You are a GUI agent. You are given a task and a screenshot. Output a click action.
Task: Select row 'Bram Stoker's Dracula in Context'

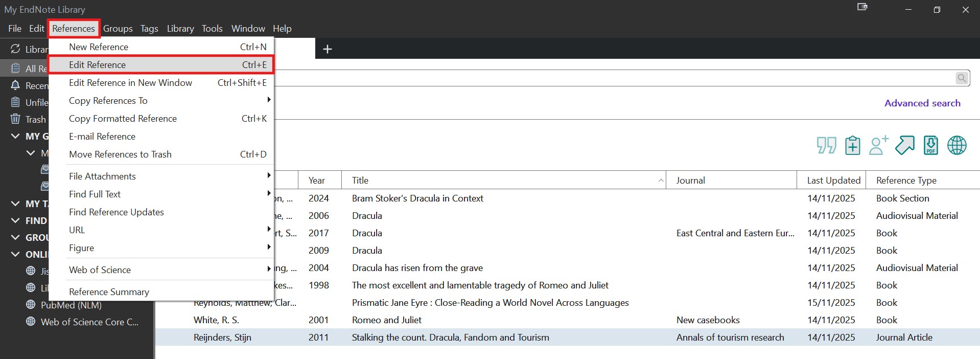626,198
